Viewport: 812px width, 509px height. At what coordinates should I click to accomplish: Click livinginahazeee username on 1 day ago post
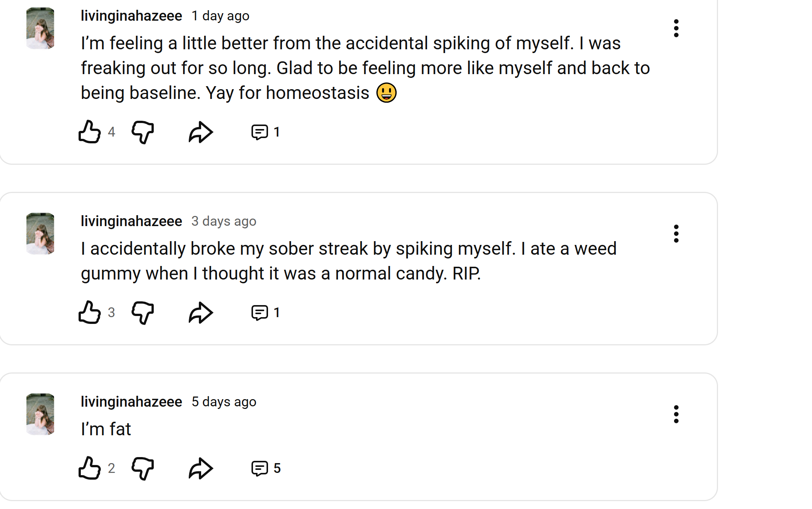coord(131,16)
